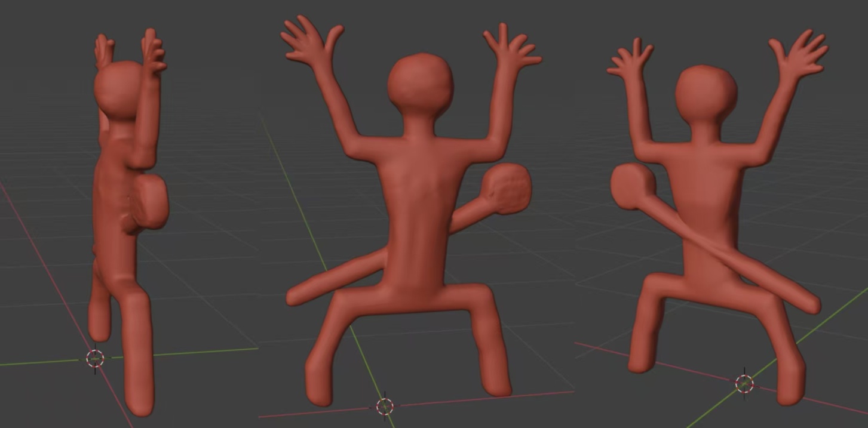Pick the rough ball tip on middle figure's tail
Viewport: 868px width, 428px height.
(x=509, y=188)
